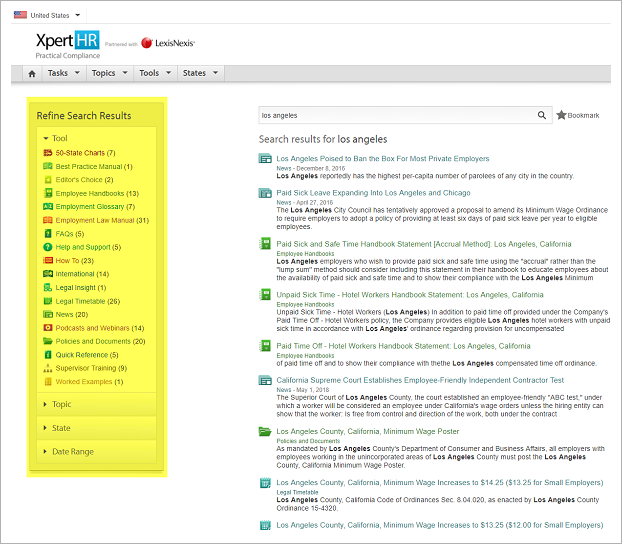Expand the State filter section
The width and height of the screenshot is (622, 544).
pos(62,427)
